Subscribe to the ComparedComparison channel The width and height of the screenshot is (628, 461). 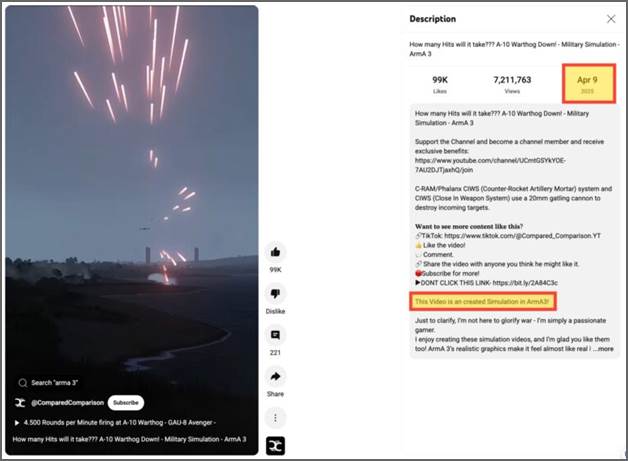(126, 403)
